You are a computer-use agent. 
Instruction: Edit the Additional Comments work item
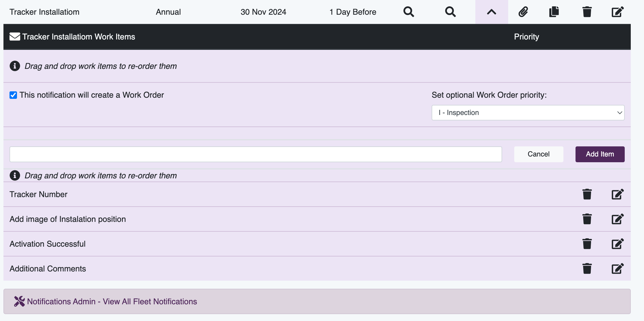coord(618,269)
